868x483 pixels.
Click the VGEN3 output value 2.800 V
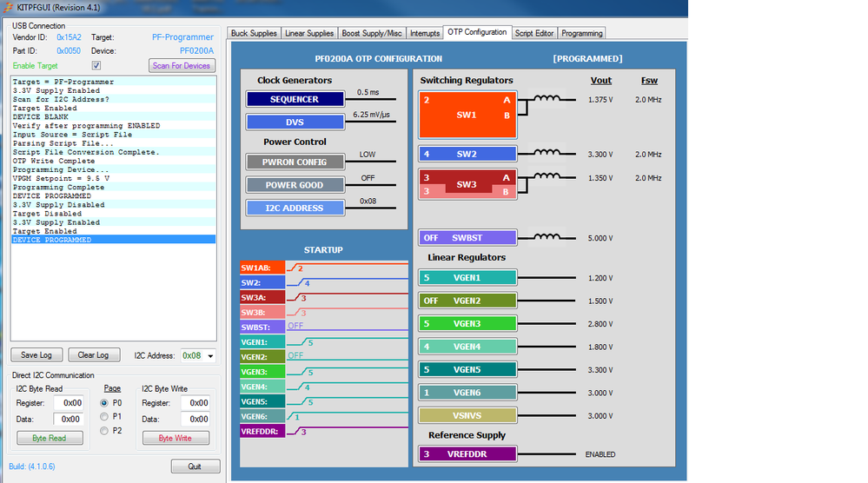coord(600,324)
